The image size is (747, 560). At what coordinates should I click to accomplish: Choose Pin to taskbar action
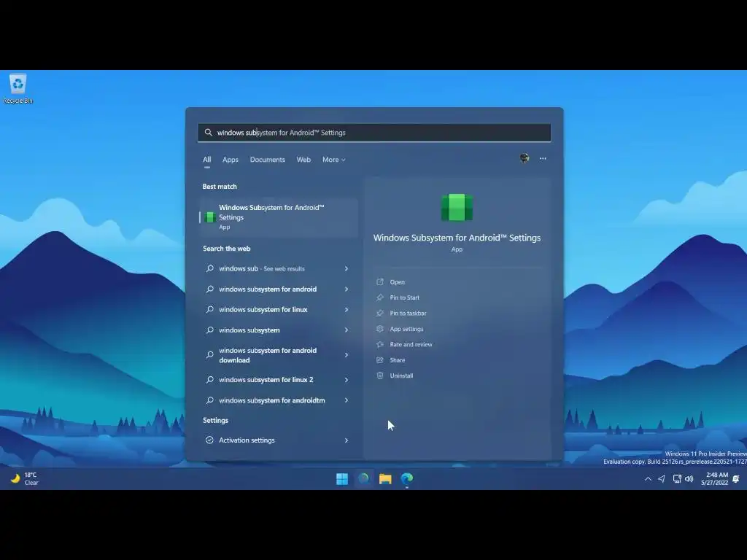tap(408, 314)
